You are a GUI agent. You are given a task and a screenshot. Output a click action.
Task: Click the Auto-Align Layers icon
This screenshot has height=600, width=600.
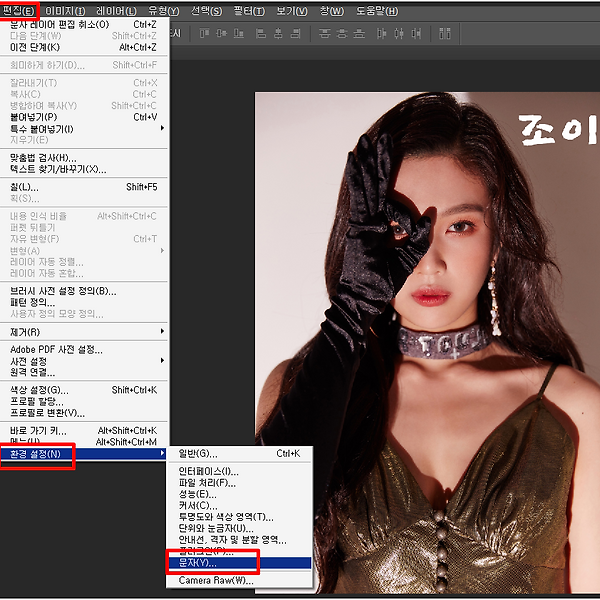[x=444, y=34]
